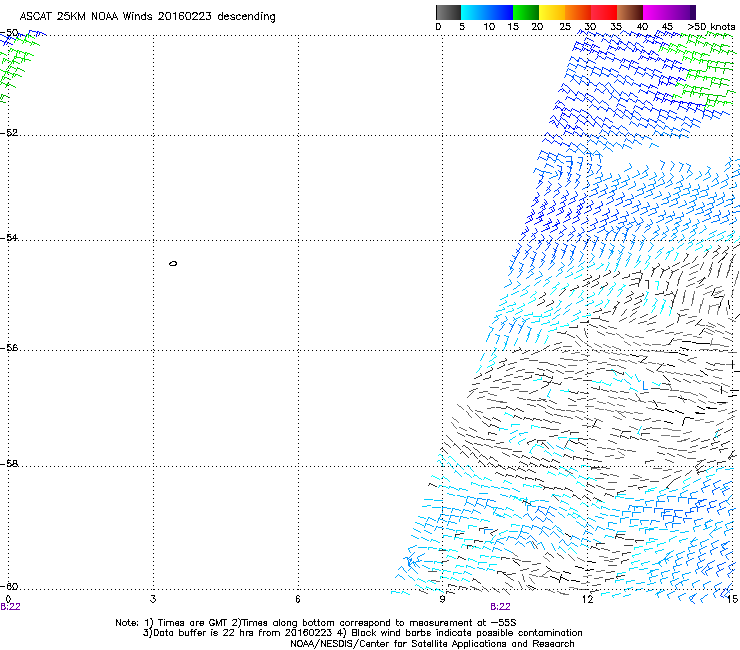740x650 pixels.
Task: Click the cyan-blue 5-15 knots color band
Action: coord(487,12)
